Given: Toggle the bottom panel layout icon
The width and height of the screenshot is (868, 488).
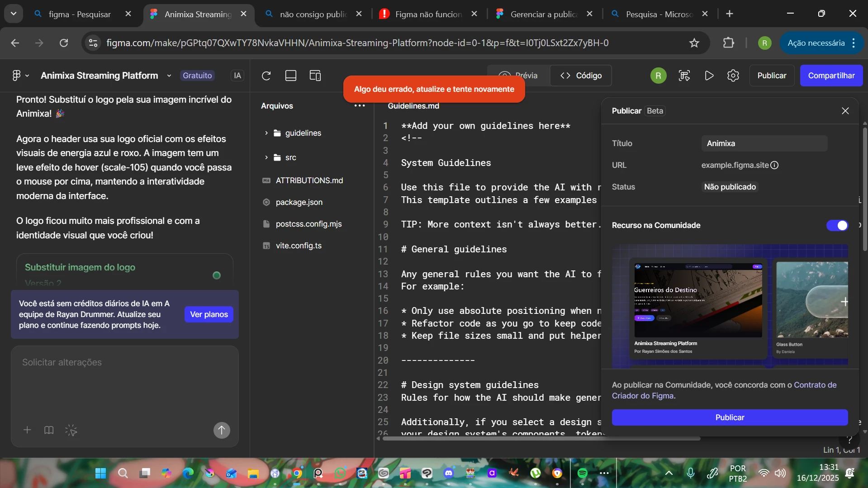Looking at the screenshot, I should coord(291,76).
